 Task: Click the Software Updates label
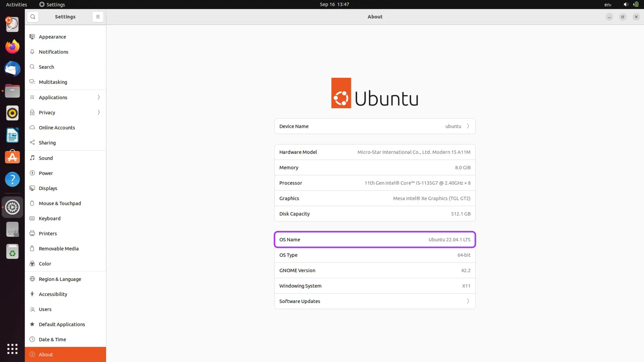pos(299,301)
